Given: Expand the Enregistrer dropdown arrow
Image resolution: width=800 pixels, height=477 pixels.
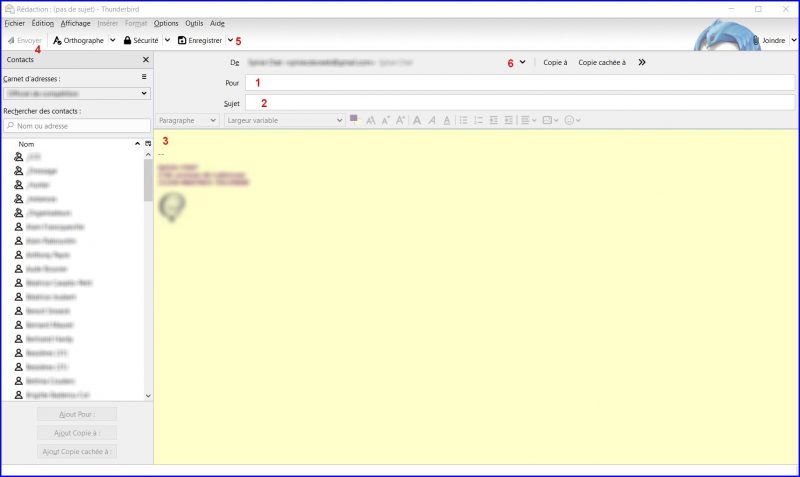Looking at the screenshot, I should point(230,40).
